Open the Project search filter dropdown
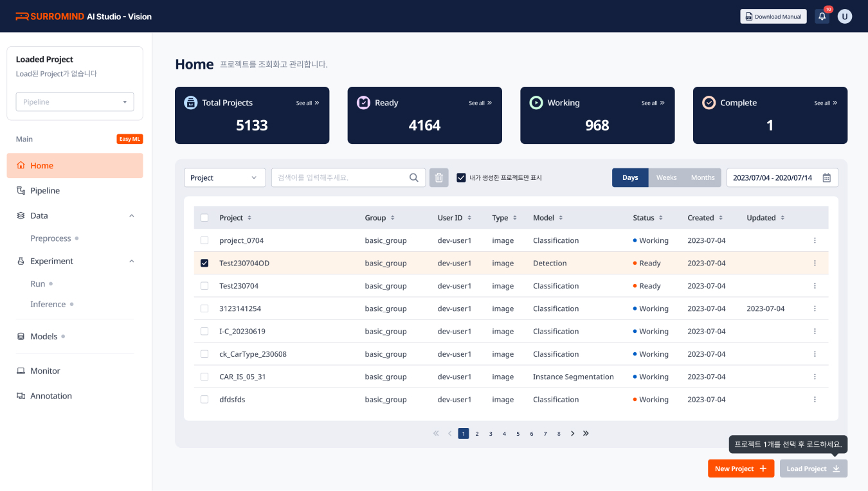 (224, 178)
